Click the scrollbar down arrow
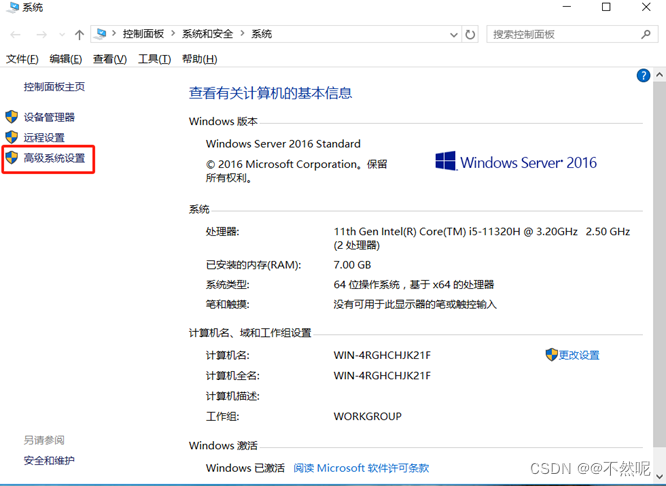Image resolution: width=666 pixels, height=486 pixels. click(659, 477)
